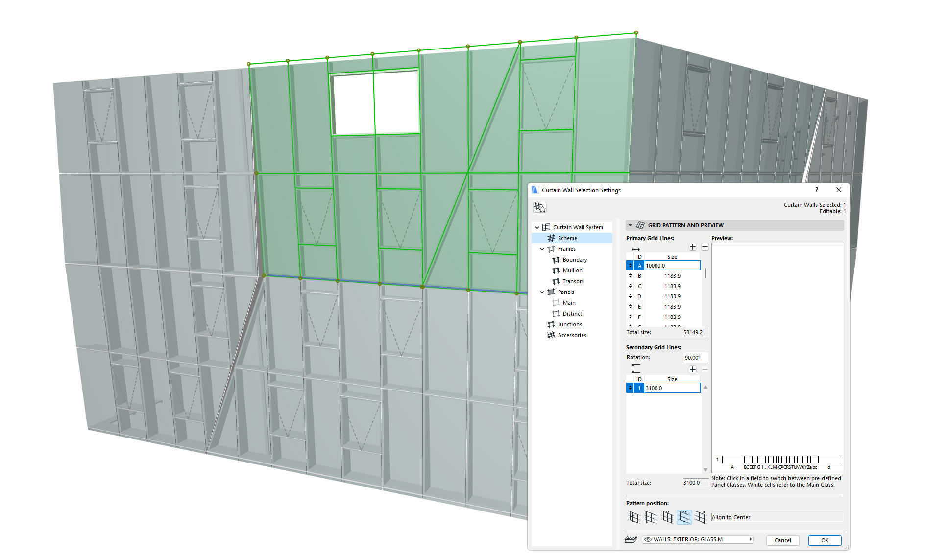This screenshot has width=948, height=560.
Task: Click the reorder arrows of primary row C
Action: click(630, 286)
